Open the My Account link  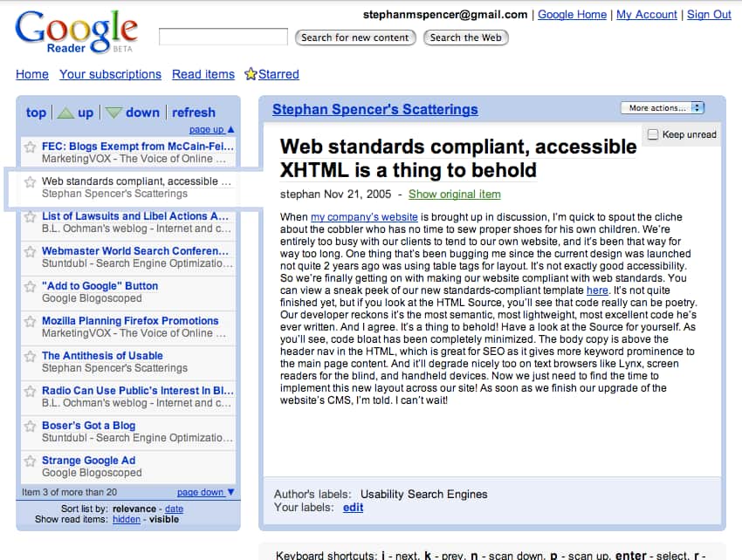click(646, 15)
